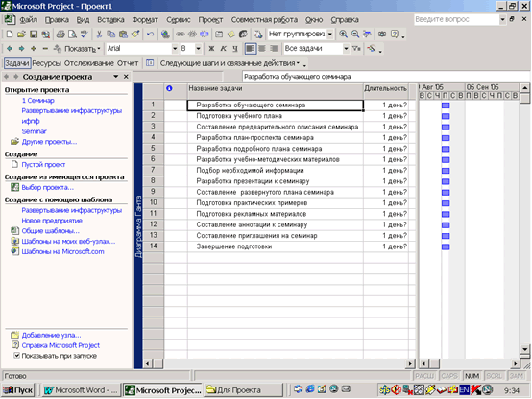Image resolution: width=532 pixels, height=399 pixels.
Task: Activate the Format Painter brush
Action: tap(135, 34)
